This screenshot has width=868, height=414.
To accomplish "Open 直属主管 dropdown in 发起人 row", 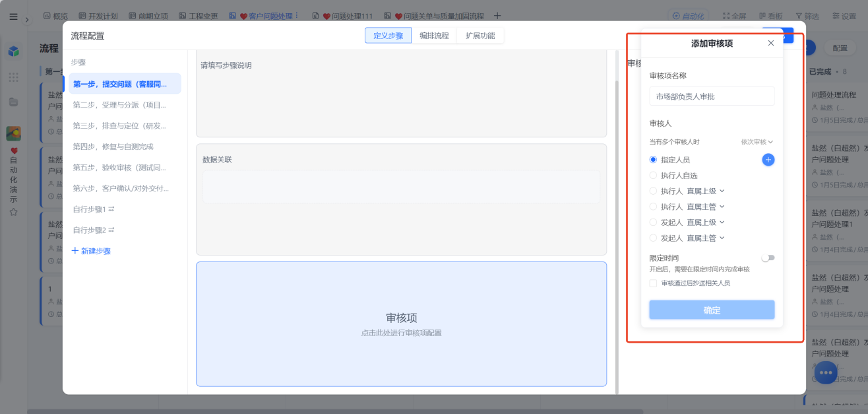I will coord(706,238).
